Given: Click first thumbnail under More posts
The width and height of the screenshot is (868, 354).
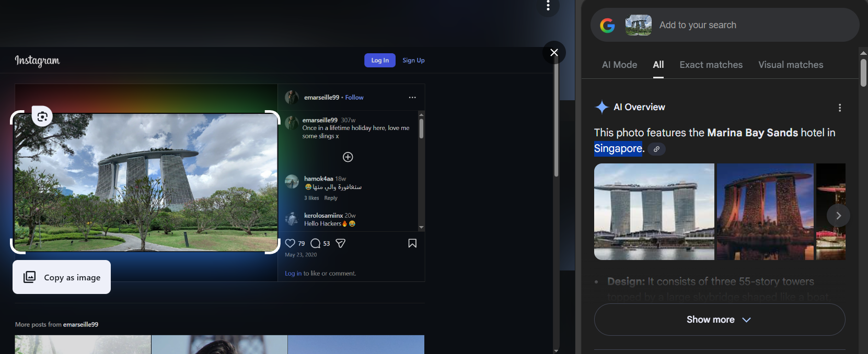Looking at the screenshot, I should [83, 345].
